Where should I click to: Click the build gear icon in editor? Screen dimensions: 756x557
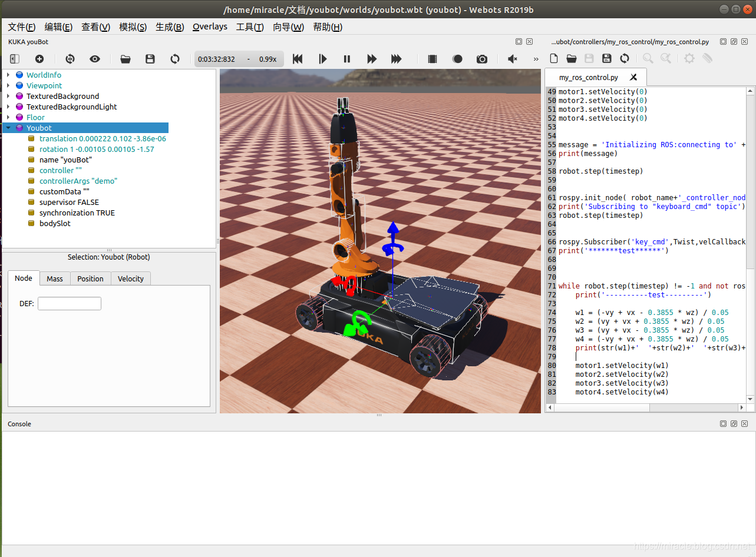click(689, 58)
